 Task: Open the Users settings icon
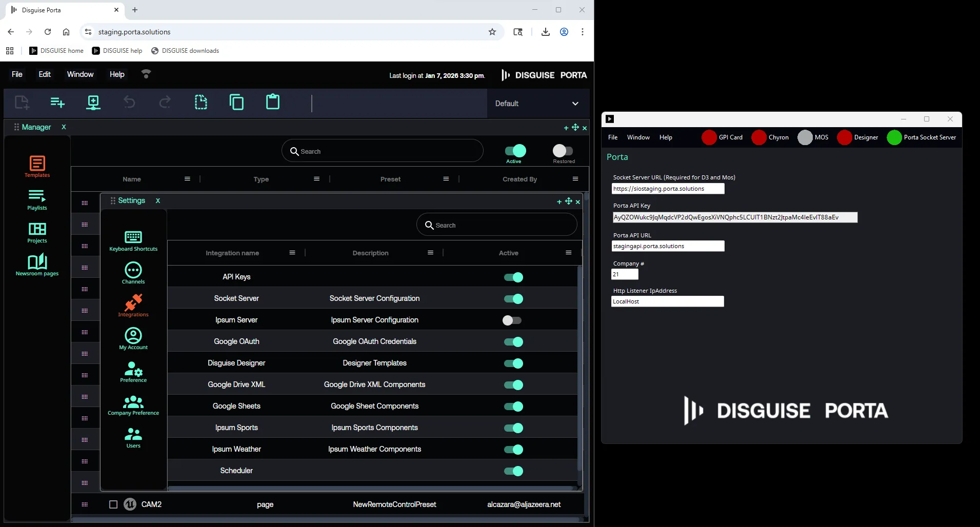tap(133, 437)
